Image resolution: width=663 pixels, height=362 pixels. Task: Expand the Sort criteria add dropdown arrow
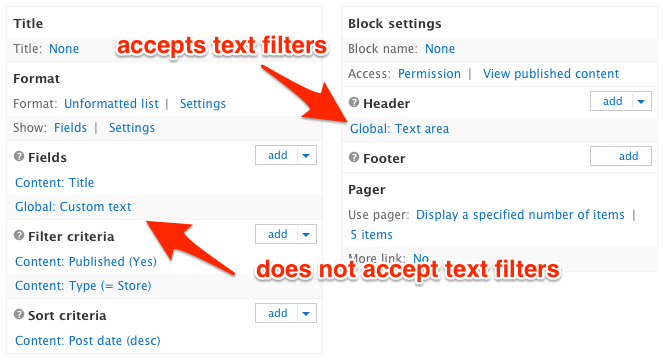[306, 313]
